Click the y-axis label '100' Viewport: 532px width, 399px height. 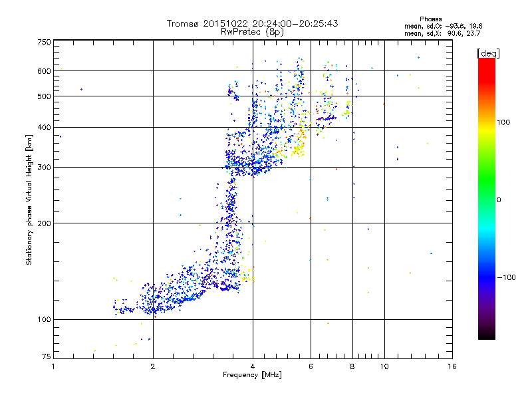[44, 319]
